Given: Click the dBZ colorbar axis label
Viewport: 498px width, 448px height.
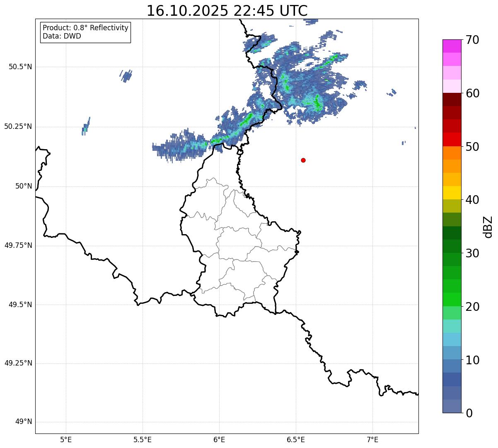Looking at the screenshot, I should tap(488, 226).
